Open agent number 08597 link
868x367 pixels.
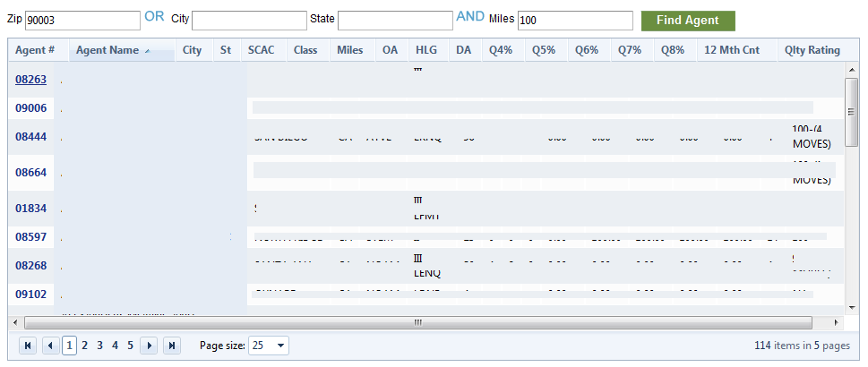tap(31, 237)
